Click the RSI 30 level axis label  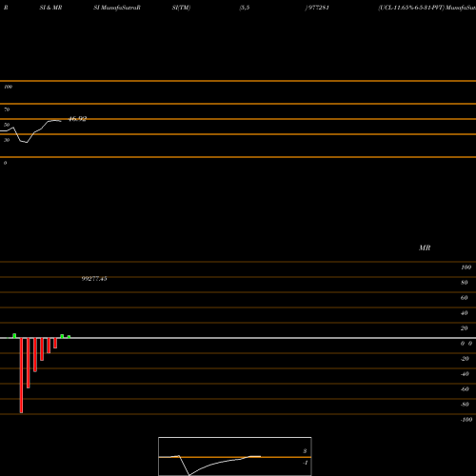[7, 140]
